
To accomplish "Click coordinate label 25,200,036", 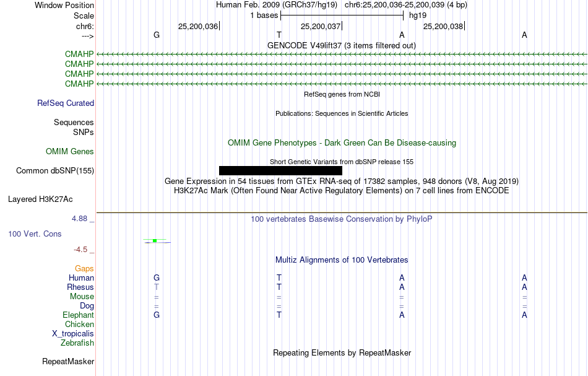I will [x=198, y=26].
